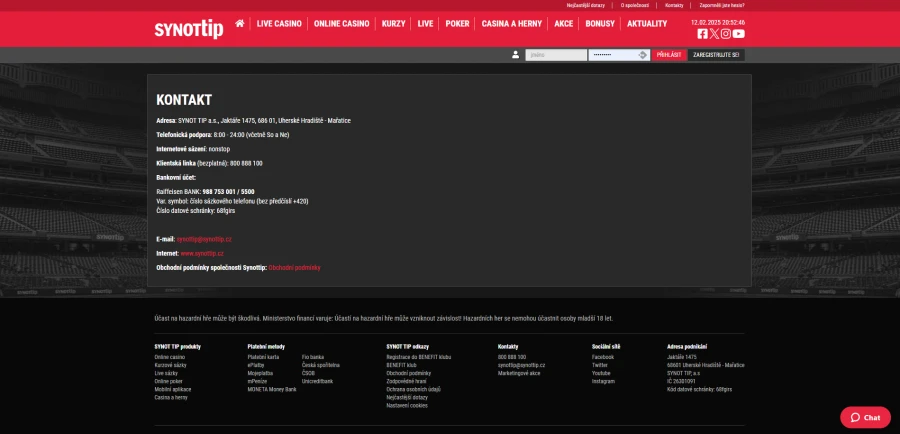Open Registrace do BENEFIT klubu link
The image size is (900, 434).
click(x=418, y=357)
